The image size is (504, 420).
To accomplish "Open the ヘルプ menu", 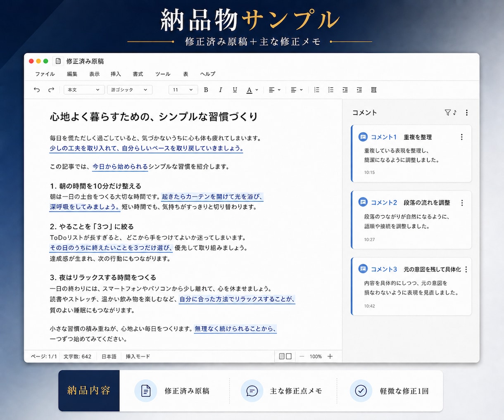I will [x=208, y=74].
